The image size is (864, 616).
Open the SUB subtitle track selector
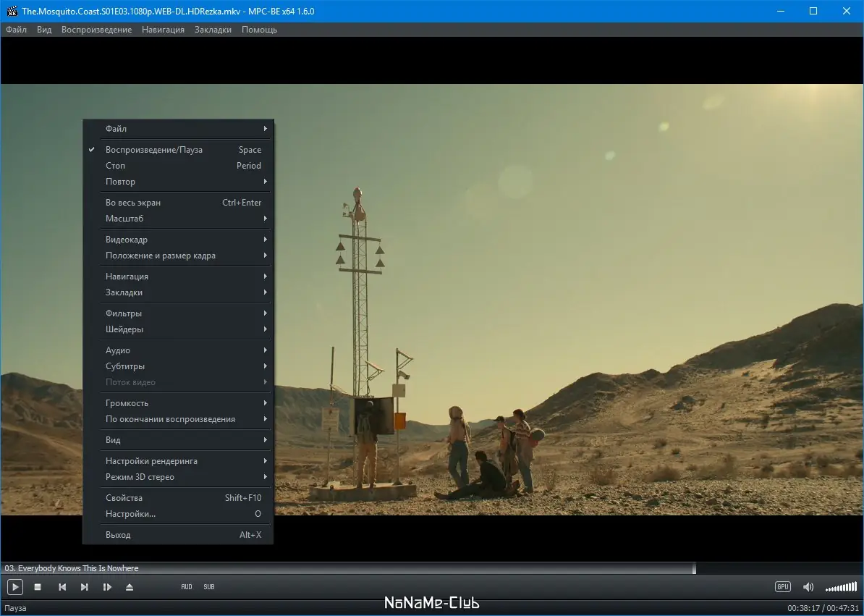[x=209, y=587]
